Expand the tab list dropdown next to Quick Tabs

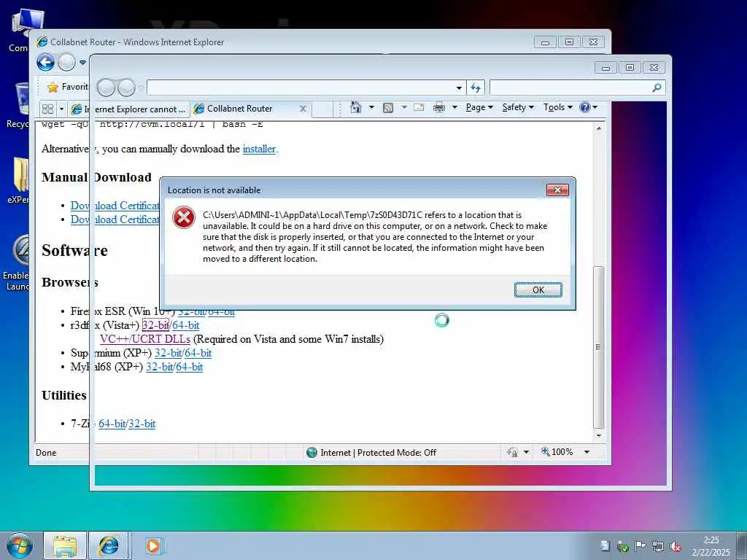coord(61,109)
